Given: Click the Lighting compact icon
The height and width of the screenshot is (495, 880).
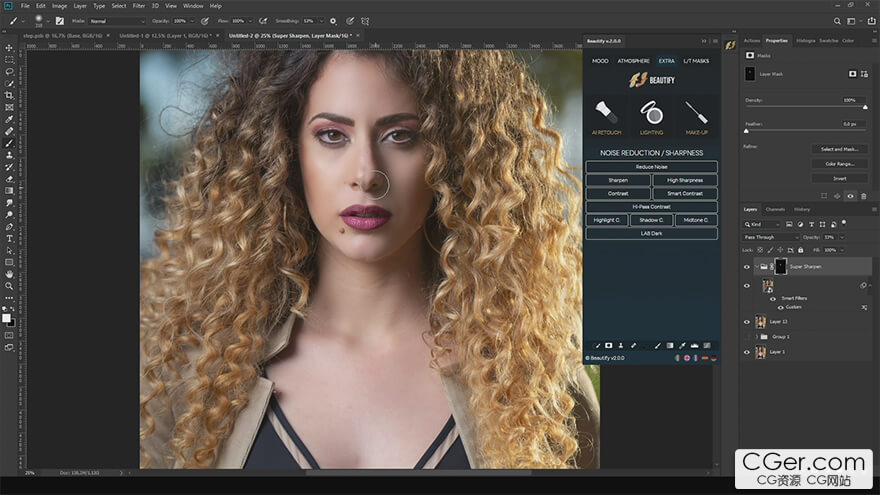Looking at the screenshot, I should click(652, 113).
